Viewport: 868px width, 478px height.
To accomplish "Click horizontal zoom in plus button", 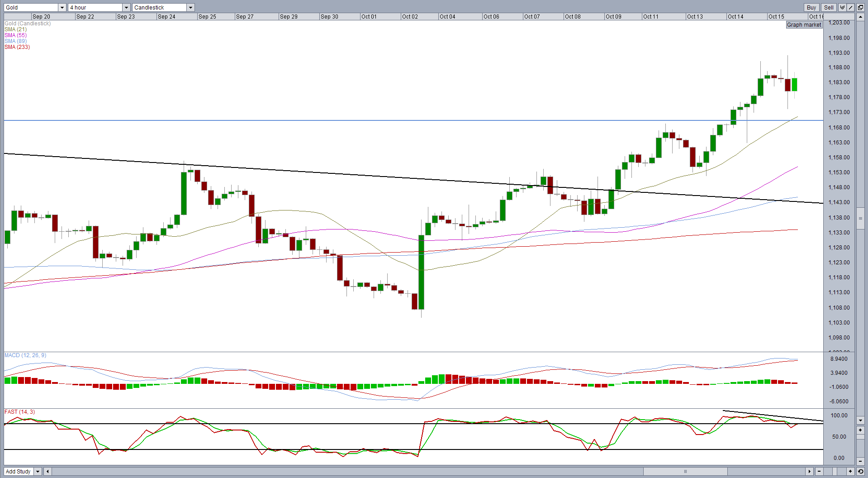I will [x=850, y=471].
